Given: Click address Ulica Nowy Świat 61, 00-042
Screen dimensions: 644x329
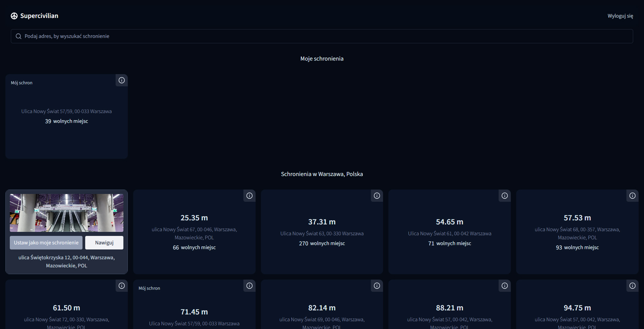Looking at the screenshot, I should 450,234.
